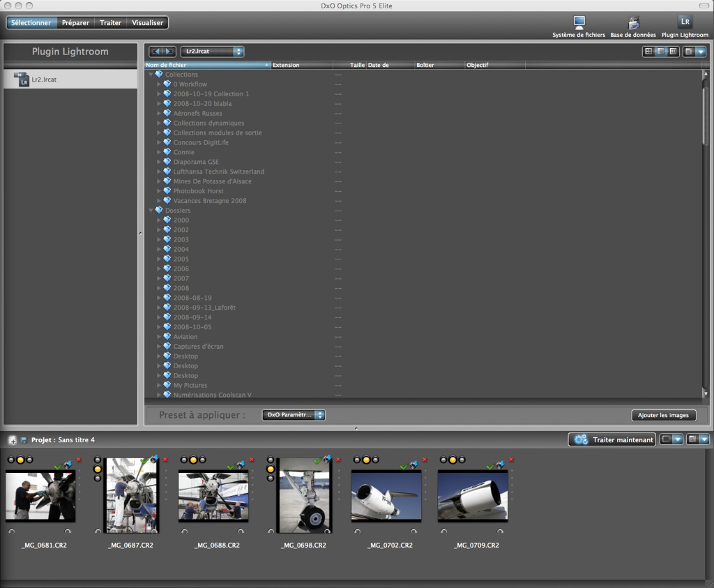Switch to the Sélectionner tab
714x588 pixels.
[x=31, y=23]
